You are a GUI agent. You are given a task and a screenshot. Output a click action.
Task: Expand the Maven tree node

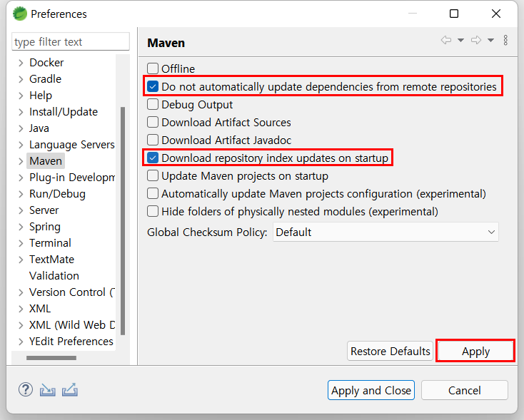21,161
